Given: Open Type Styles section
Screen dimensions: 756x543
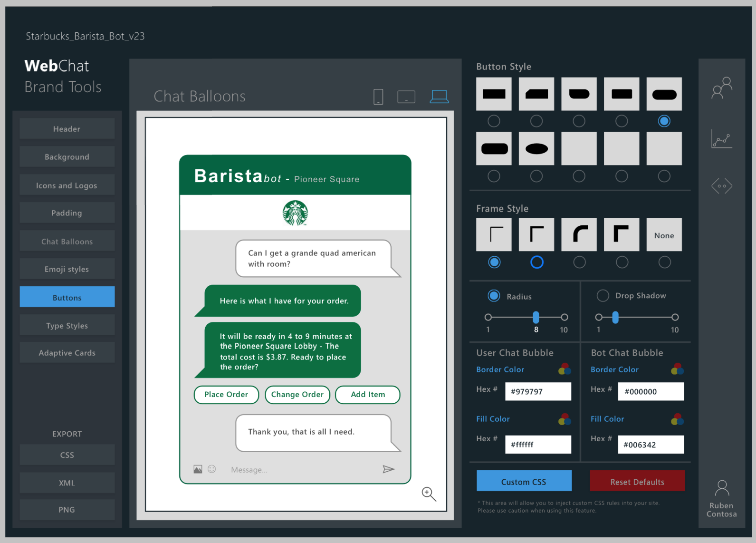Looking at the screenshot, I should click(x=67, y=325).
